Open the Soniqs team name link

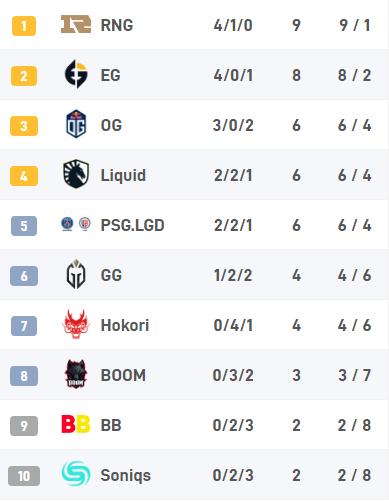126,476
